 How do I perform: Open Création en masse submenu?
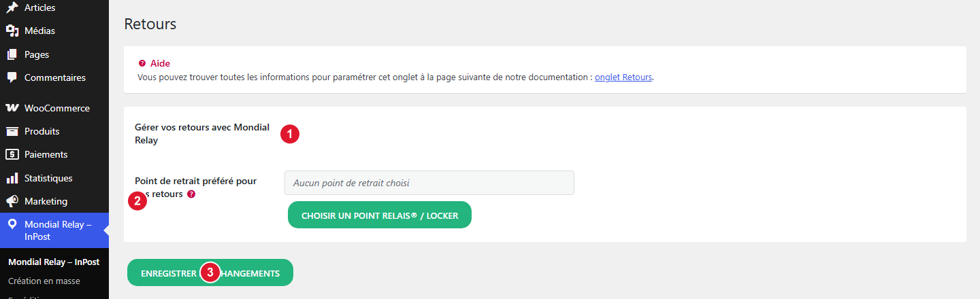[x=44, y=281]
